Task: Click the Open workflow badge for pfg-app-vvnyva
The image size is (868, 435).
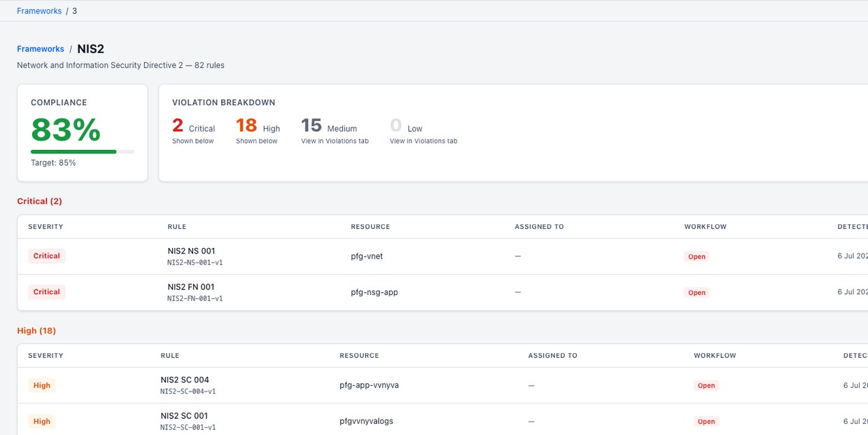Action: (x=706, y=385)
